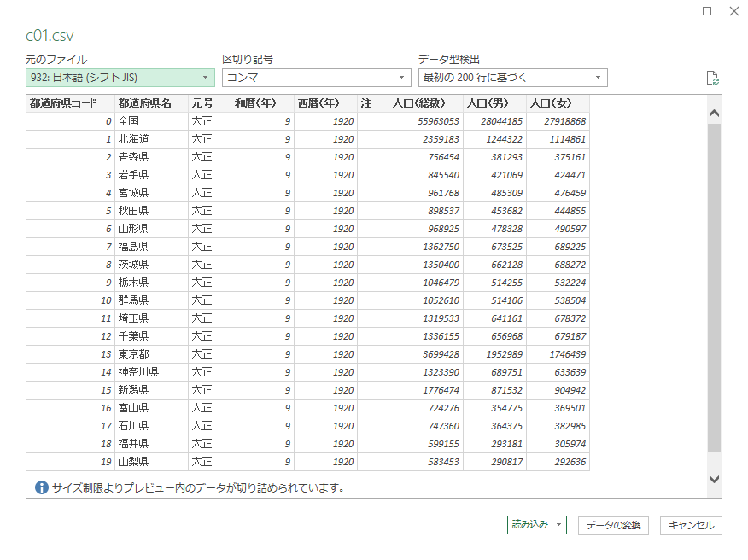The image size is (748, 560).
Task: Click the cell 石川県
Action: (x=151, y=426)
